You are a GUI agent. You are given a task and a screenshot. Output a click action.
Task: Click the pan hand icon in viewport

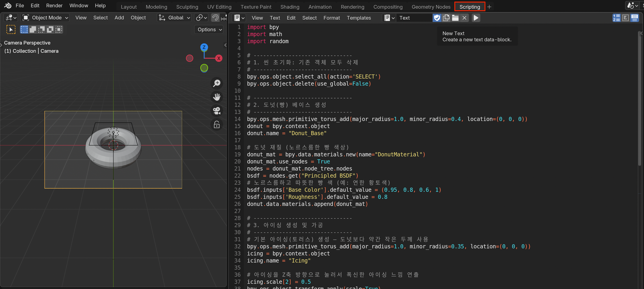[217, 97]
